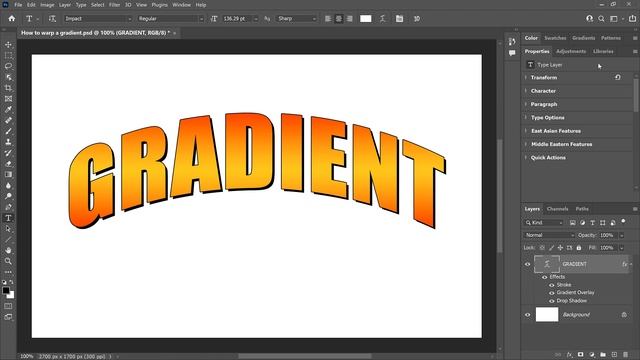This screenshot has width=640, height=360.
Task: Open the font style dropdown showing Regular
Action: pyautogui.click(x=171, y=18)
